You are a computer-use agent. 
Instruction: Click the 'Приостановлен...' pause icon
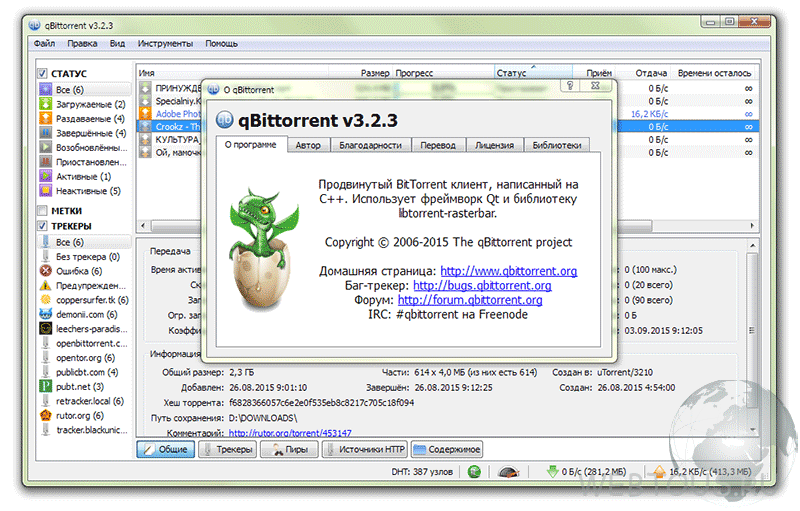(45, 162)
